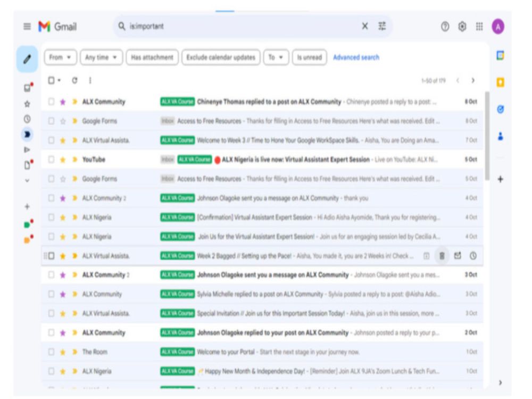532x399 pixels.
Task: Open Snoozed clock in left sidebar
Action: pos(27,119)
